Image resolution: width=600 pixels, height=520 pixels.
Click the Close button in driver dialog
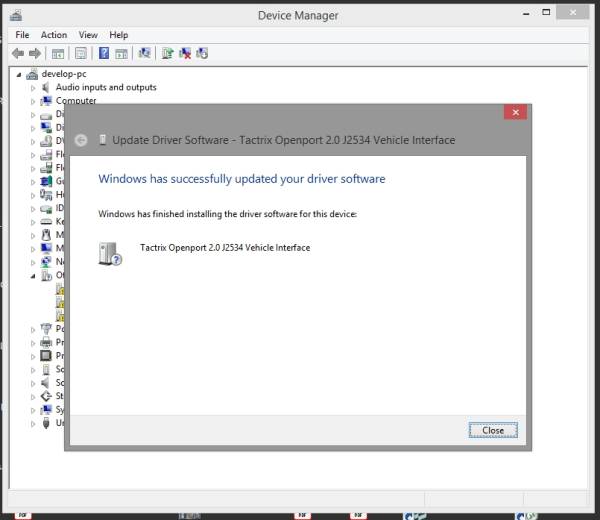point(493,430)
